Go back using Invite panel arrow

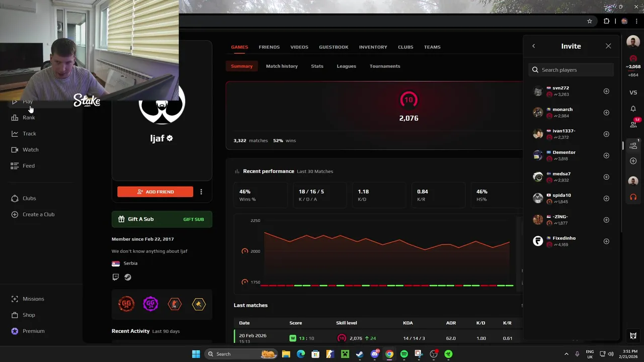coord(534,46)
